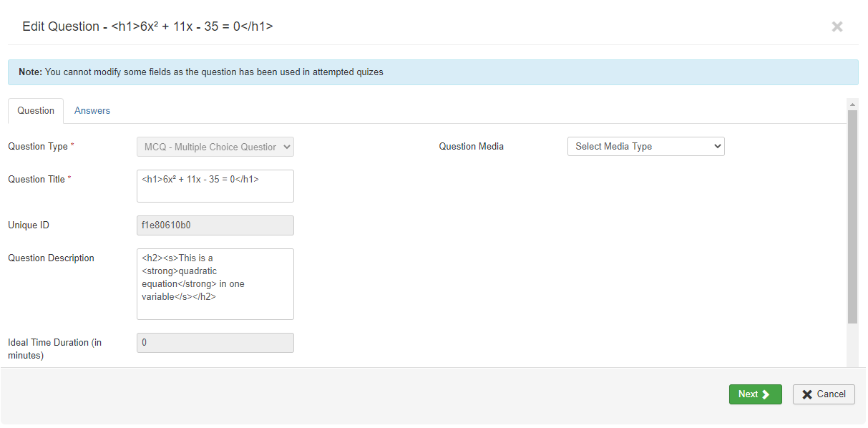This screenshot has height=428, width=868.
Task: Open the Question Type dropdown
Action: (x=215, y=147)
